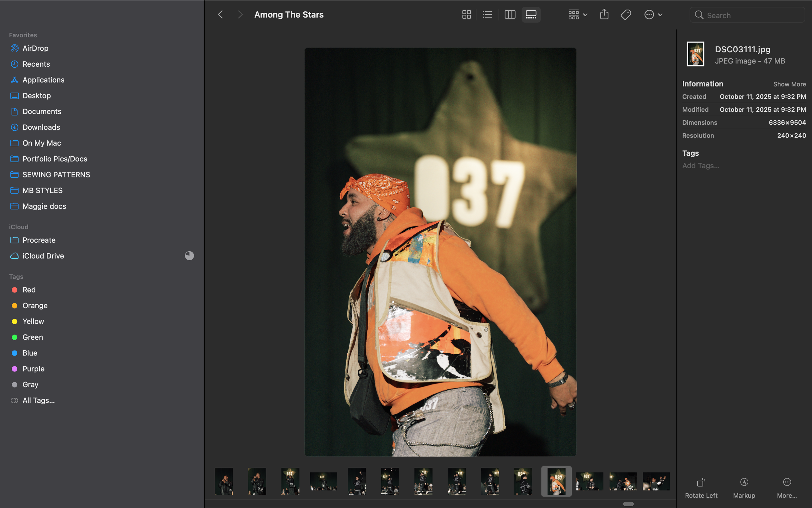Switch to column view

(510, 14)
